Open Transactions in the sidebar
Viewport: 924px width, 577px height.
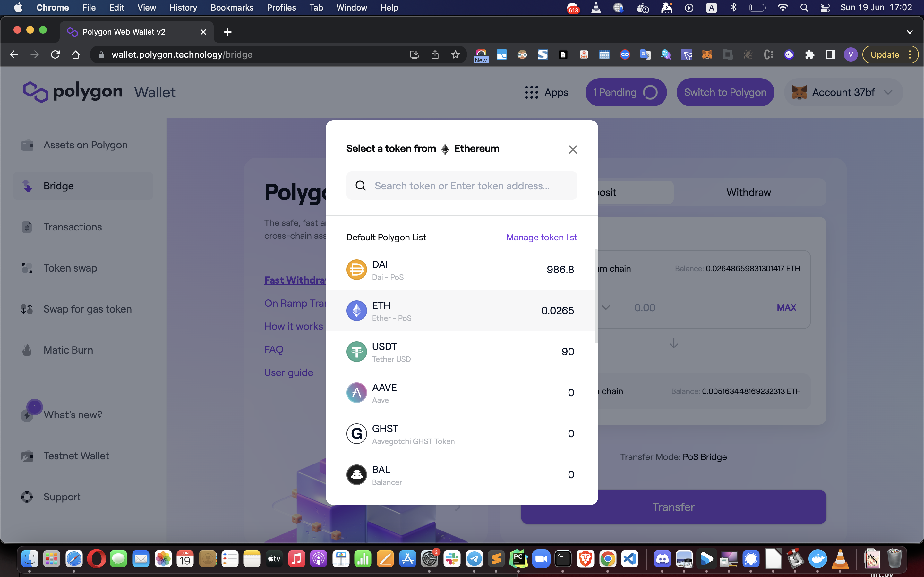coord(73,227)
